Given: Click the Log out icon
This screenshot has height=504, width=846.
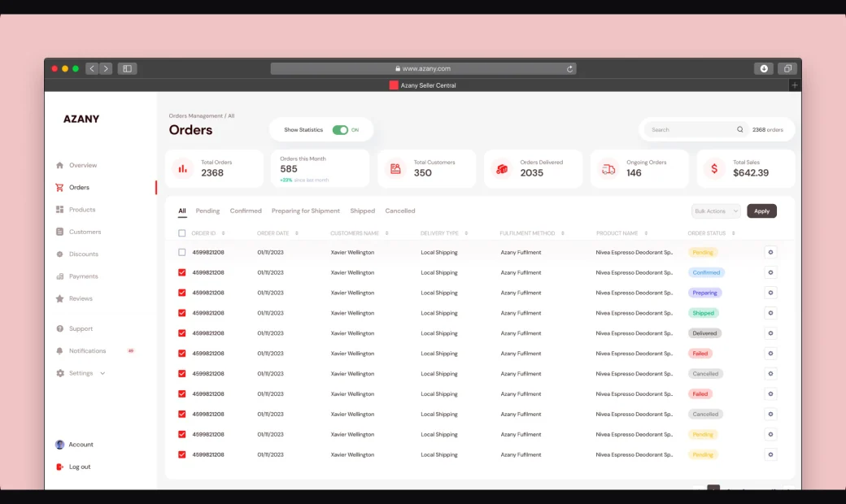Looking at the screenshot, I should click(x=60, y=467).
